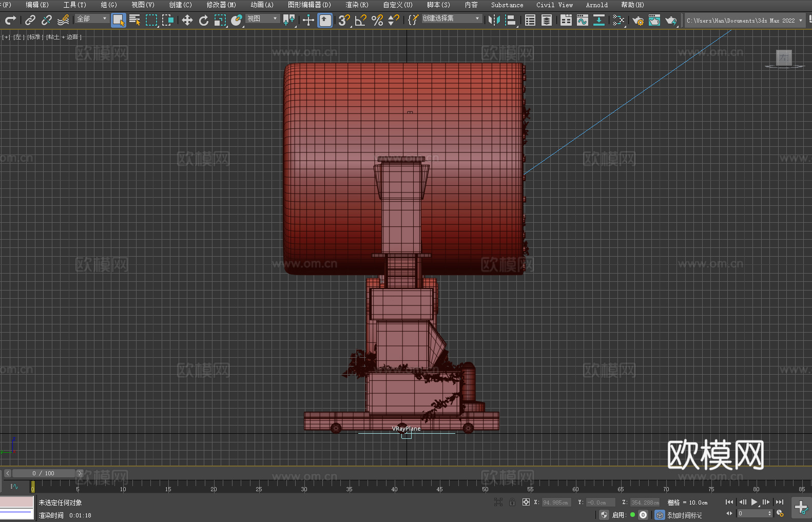Select the Move tool in toolbar

(x=187, y=20)
